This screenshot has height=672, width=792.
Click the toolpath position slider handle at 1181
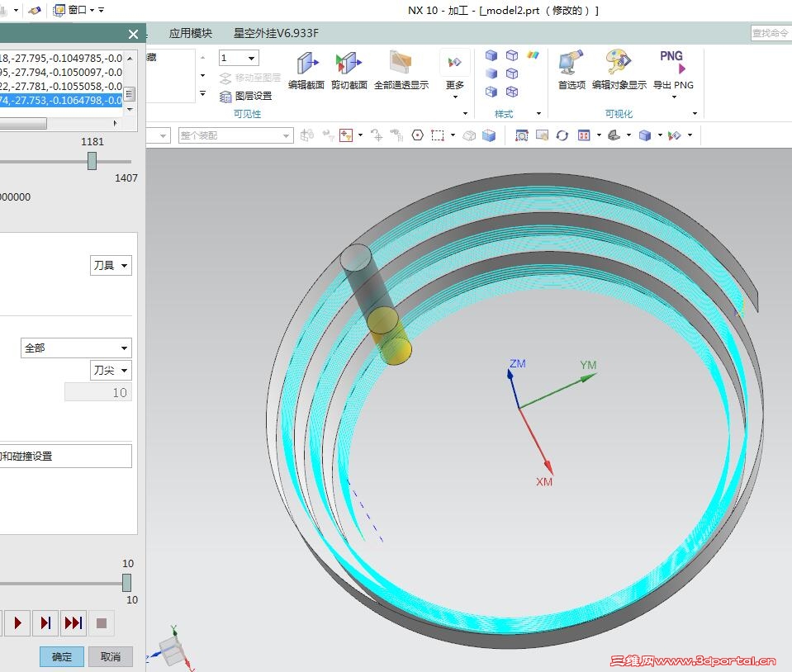(92, 161)
